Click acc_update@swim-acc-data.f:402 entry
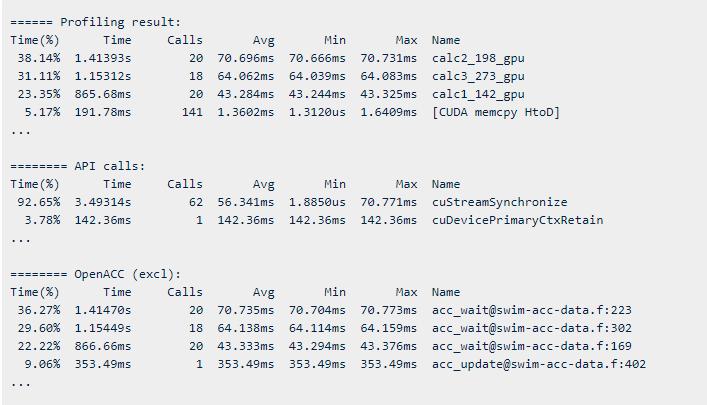Viewport: 707px width, 405px height. tap(539, 364)
